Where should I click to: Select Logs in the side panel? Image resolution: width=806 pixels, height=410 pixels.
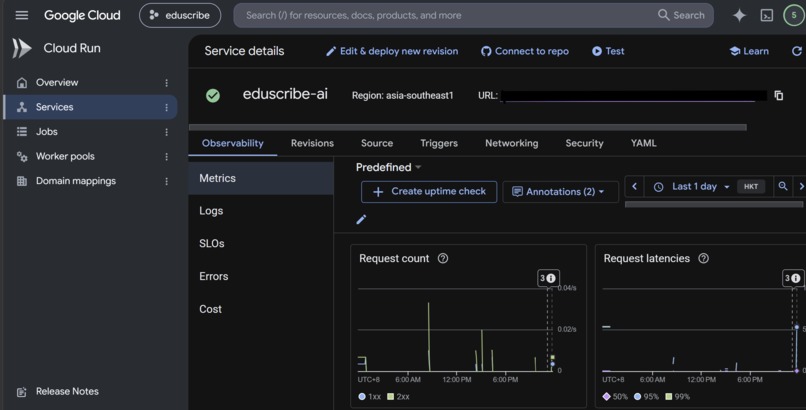(x=261, y=211)
